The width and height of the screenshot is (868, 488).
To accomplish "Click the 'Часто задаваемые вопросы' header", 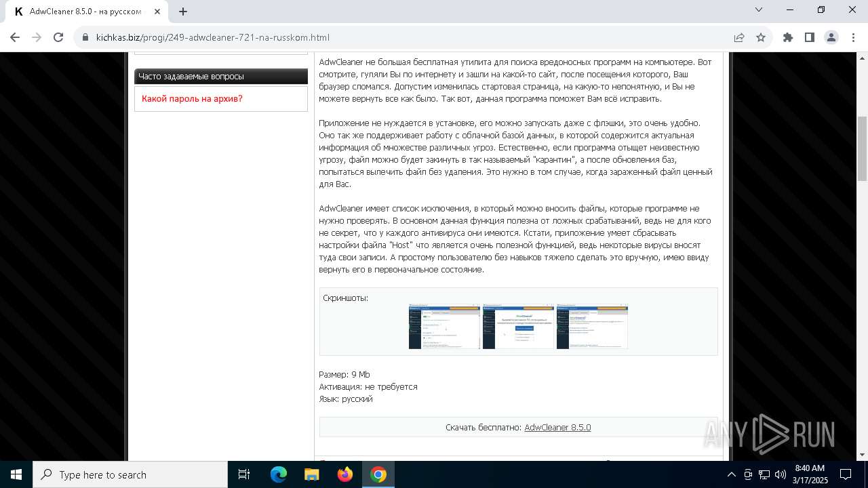I will click(x=221, y=76).
